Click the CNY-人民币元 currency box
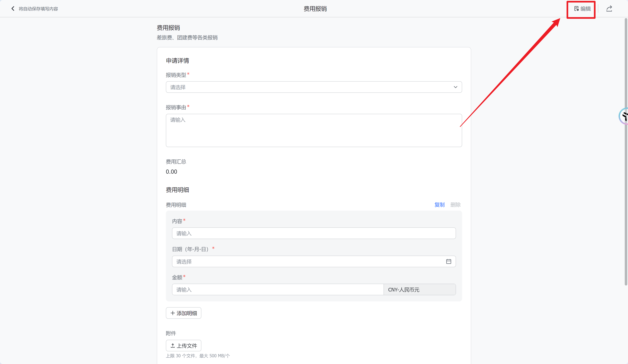The image size is (628, 364). tap(419, 290)
